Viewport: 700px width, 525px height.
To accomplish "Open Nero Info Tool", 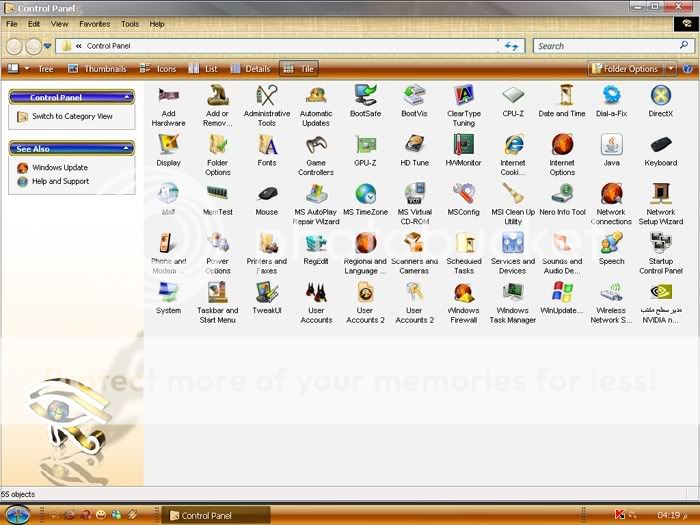I will point(562,200).
